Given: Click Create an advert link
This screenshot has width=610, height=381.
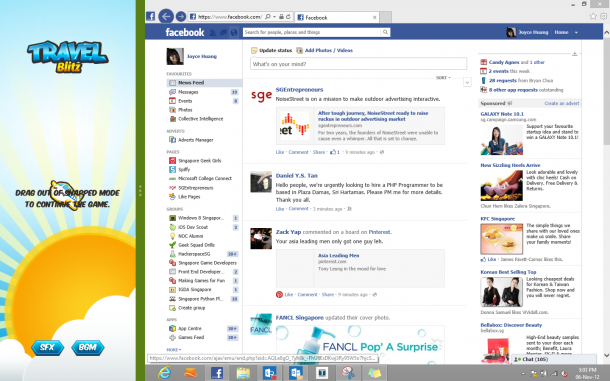Looking at the screenshot, I should click(x=562, y=104).
